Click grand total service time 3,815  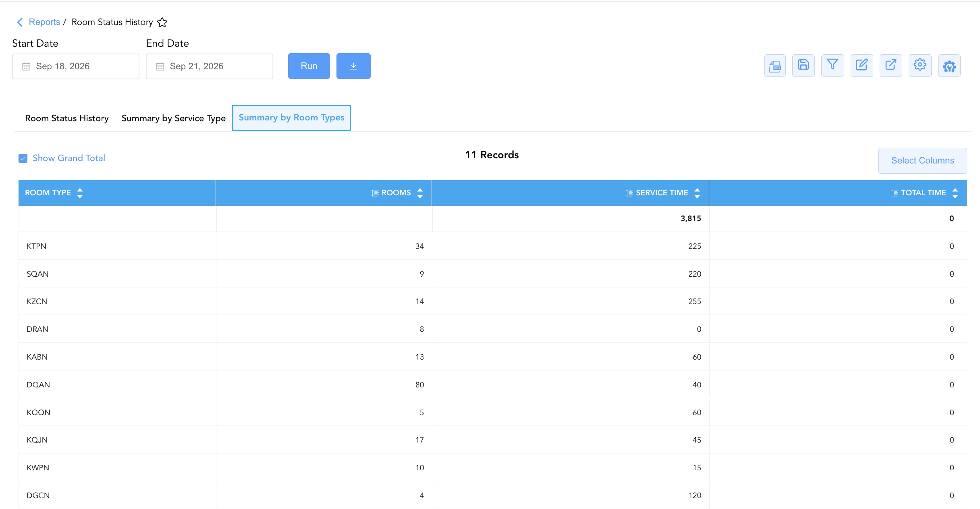click(691, 218)
